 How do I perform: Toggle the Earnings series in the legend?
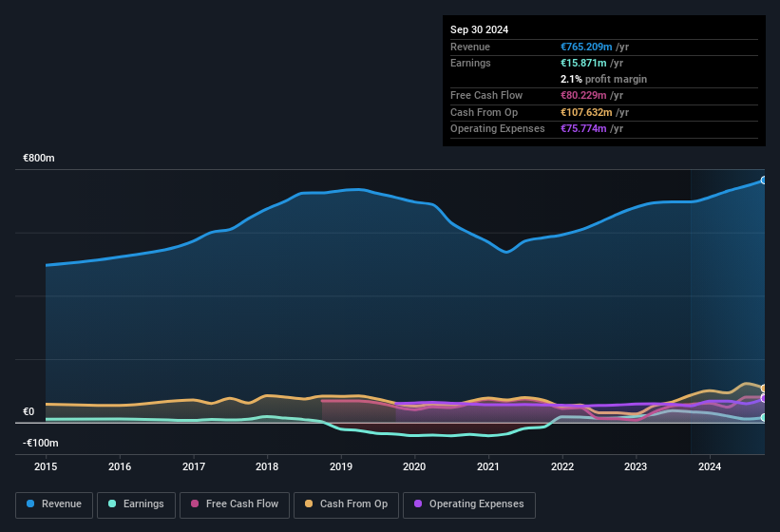coord(135,503)
